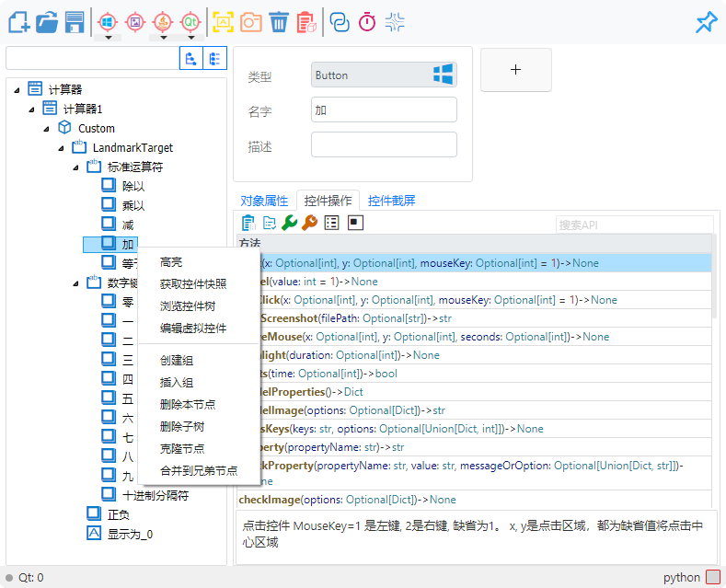726x588 pixels.
Task: Pin the window with pushpin icon
Action: (705, 23)
